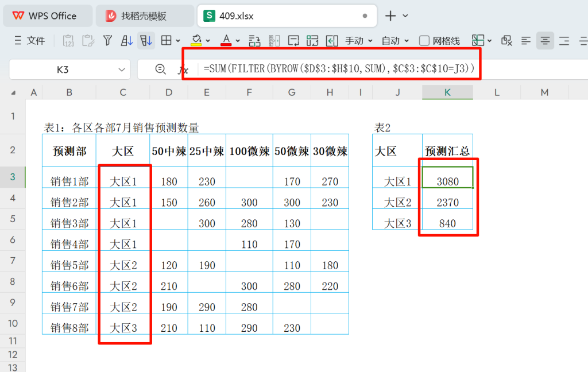
Task: Click the find and select icon
Action: click(x=506, y=41)
